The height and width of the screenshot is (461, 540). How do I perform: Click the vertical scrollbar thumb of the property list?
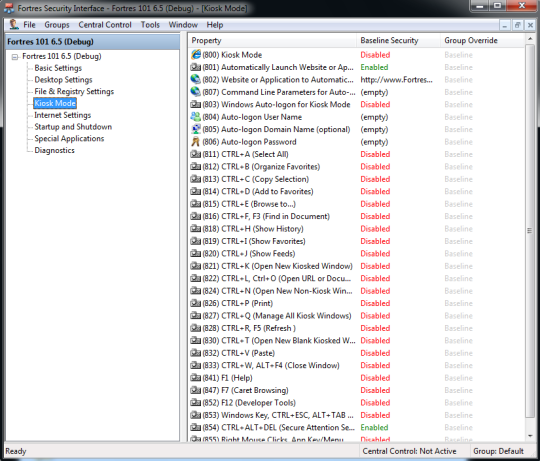(x=530, y=230)
